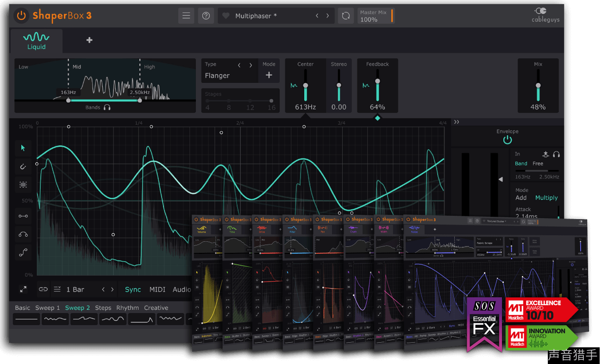Image resolution: width=602 pixels, height=364 pixels.
Task: Choose the spike wave preset under Rhythm
Action: point(142,319)
